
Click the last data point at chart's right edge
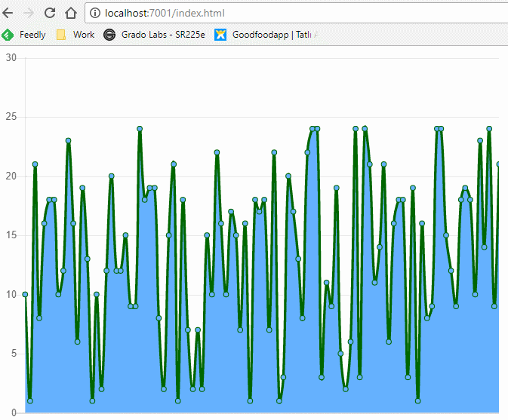click(498, 164)
